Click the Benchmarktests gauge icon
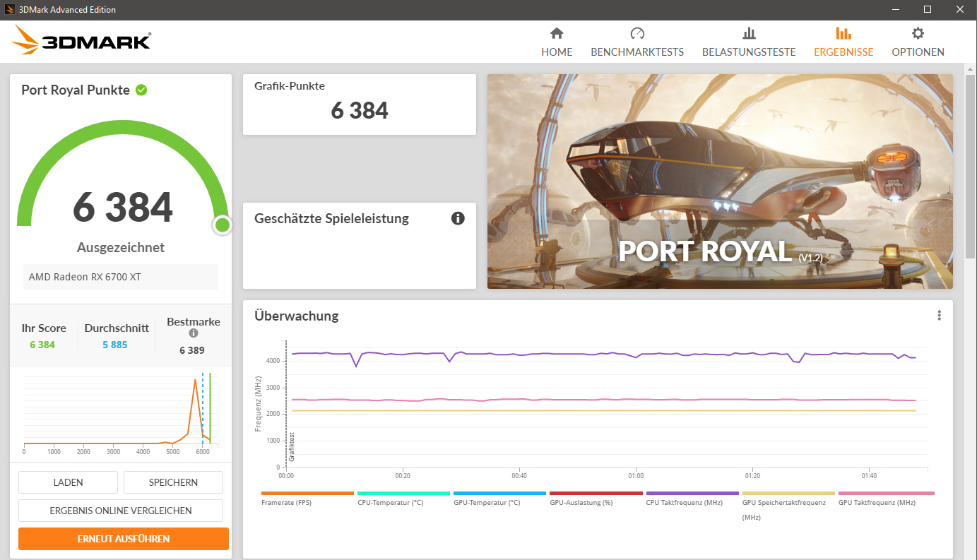Screen dimensions: 977x560 (637, 33)
